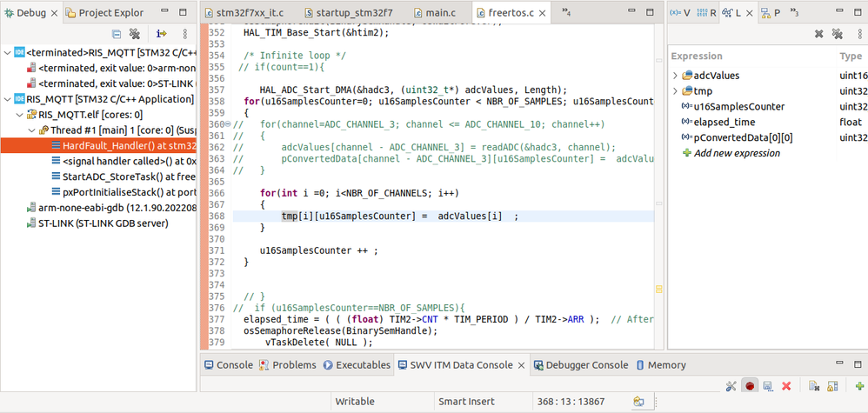Open the Memory tab
This screenshot has width=868, height=413.
(660, 365)
